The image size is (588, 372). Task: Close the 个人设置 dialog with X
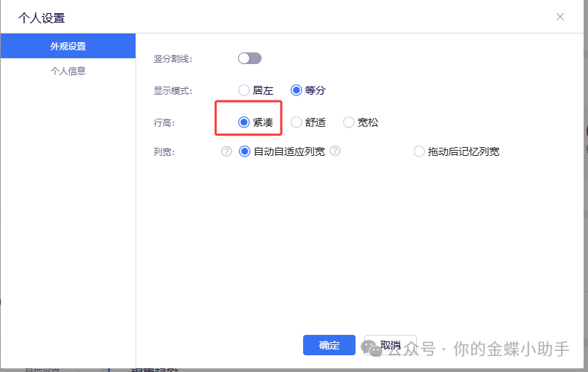click(560, 17)
